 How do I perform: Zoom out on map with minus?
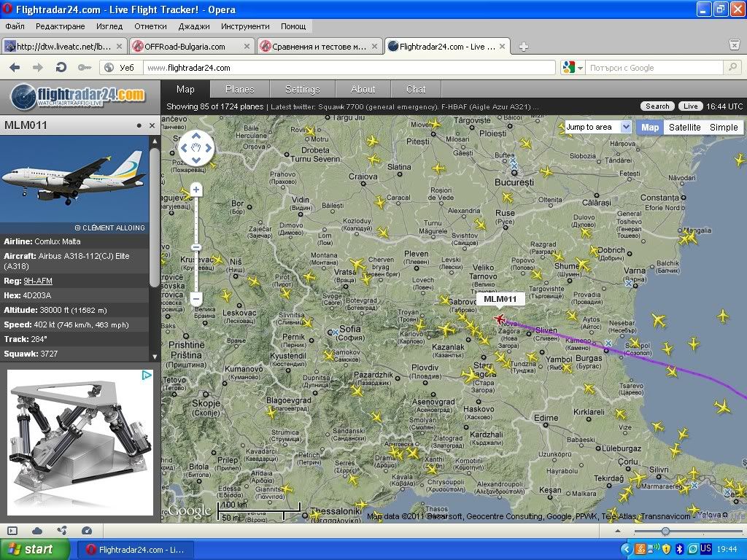tap(196, 298)
